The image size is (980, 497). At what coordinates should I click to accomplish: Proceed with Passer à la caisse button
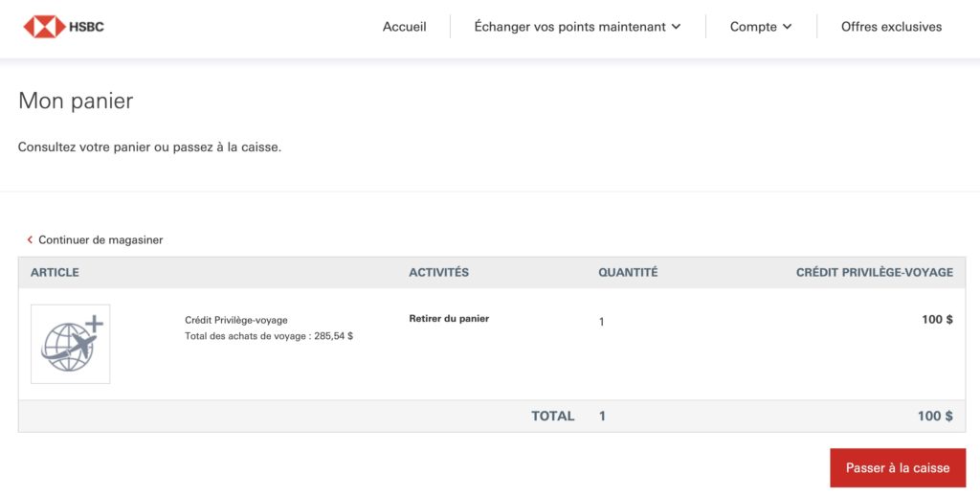pyautogui.click(x=898, y=467)
